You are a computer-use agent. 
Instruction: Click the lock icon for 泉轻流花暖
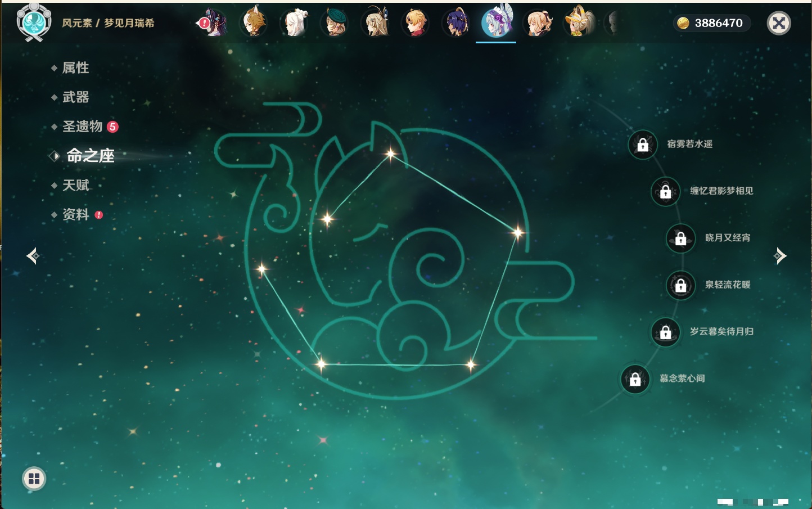tap(681, 285)
